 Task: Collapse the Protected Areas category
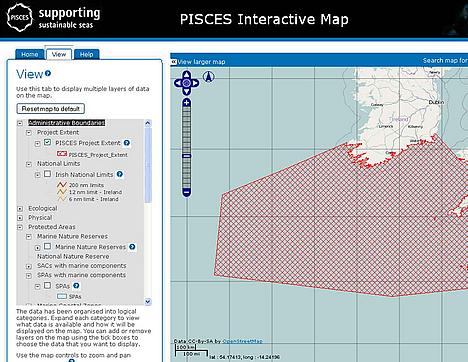(x=20, y=227)
